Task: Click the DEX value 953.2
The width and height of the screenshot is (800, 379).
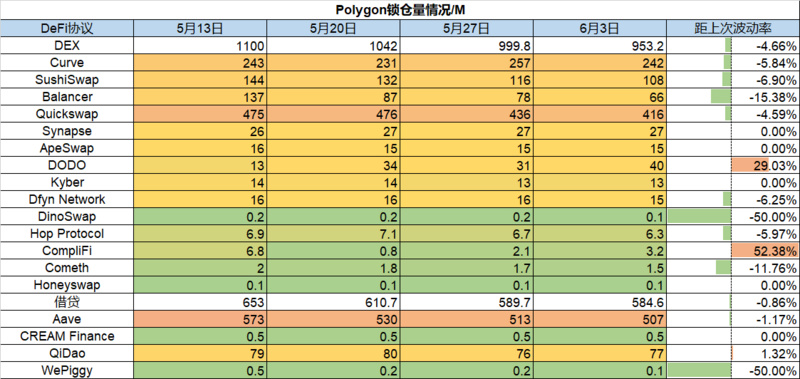Action: [600, 46]
